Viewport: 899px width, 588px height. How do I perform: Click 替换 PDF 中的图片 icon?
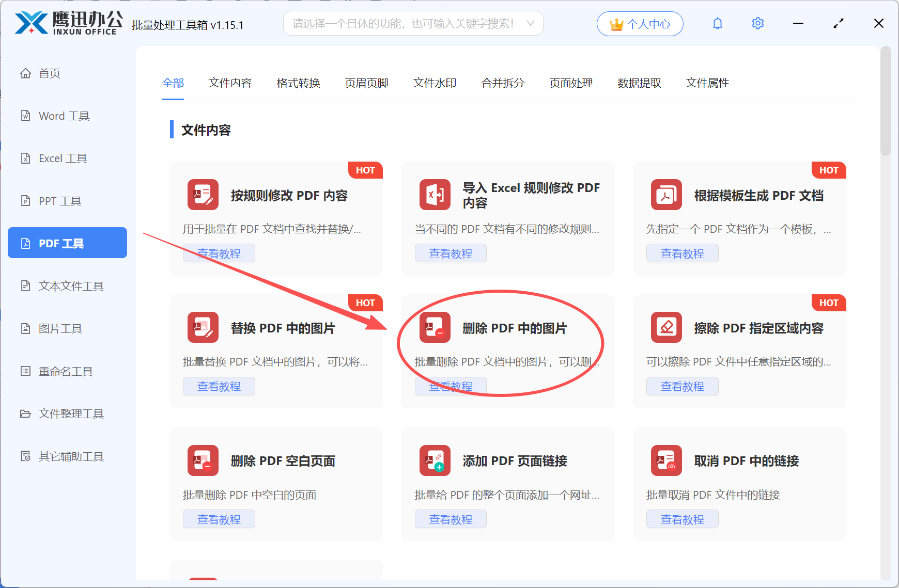(203, 327)
